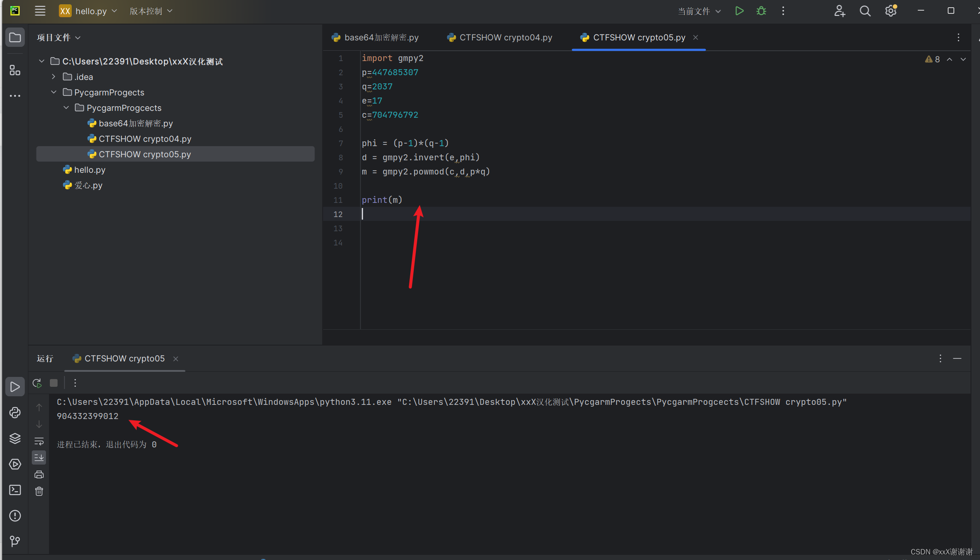Start Code With Me via the add-user icon
The image size is (980, 560).
(840, 11)
